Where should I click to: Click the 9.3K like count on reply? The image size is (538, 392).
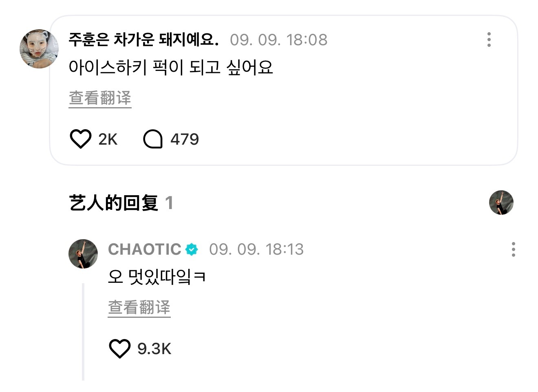(154, 349)
